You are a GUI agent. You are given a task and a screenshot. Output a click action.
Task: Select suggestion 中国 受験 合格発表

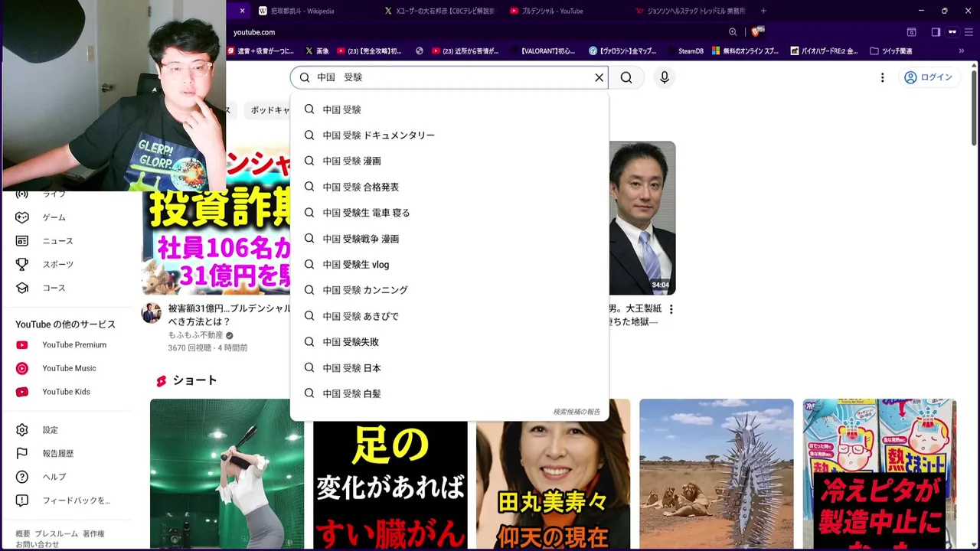click(449, 187)
